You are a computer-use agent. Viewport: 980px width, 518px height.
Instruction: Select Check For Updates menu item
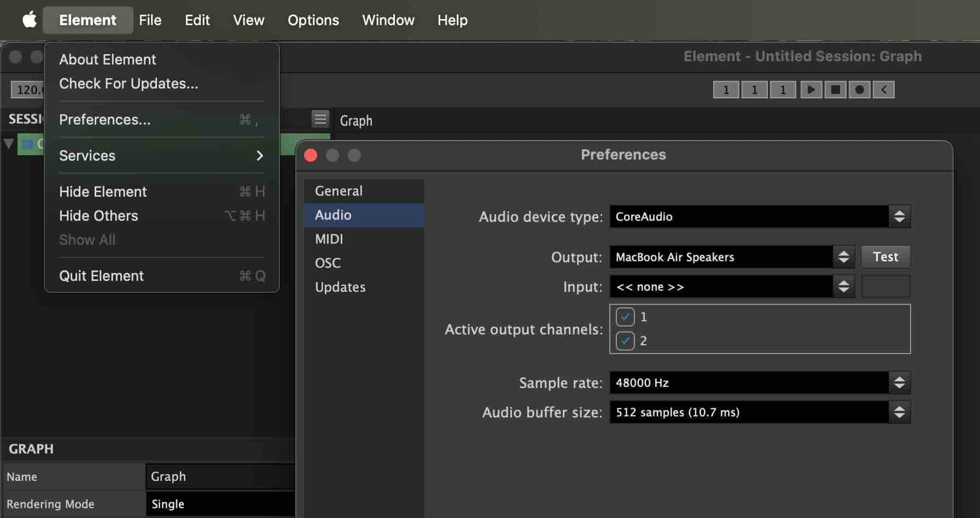(129, 84)
